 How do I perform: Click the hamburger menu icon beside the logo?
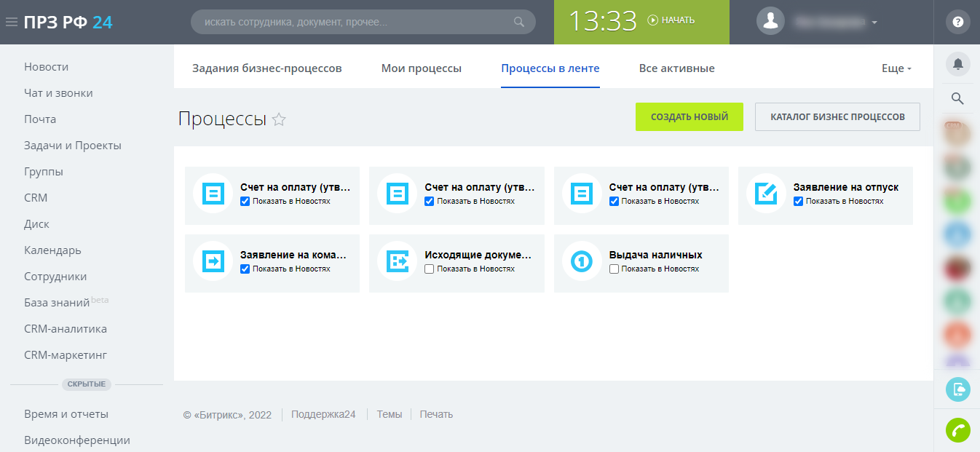tap(11, 22)
